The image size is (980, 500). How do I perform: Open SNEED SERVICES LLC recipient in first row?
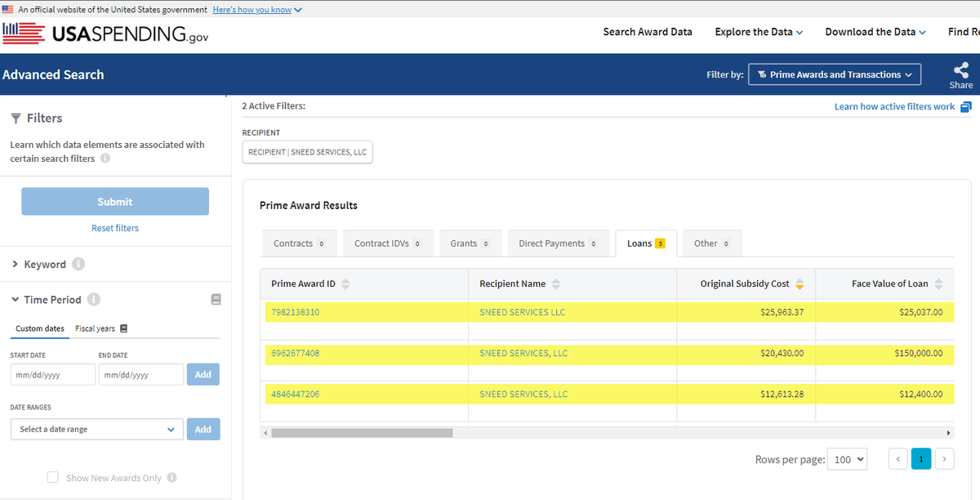(522, 312)
